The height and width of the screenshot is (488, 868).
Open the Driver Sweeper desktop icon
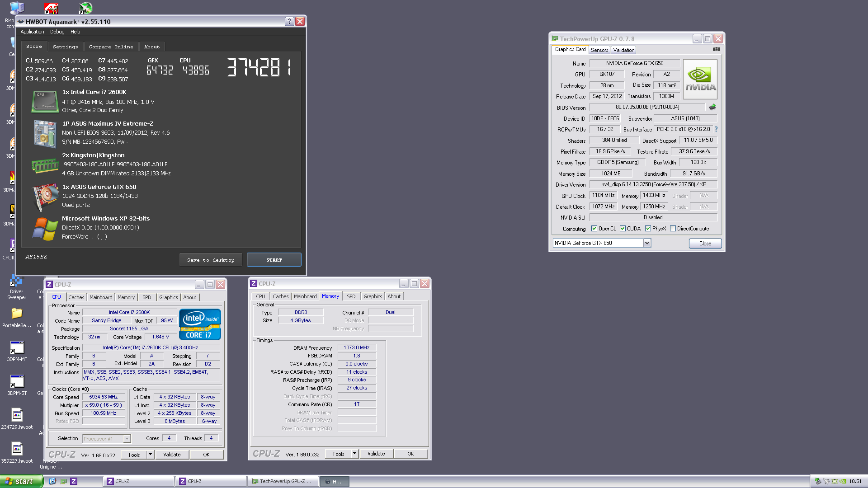tap(16, 286)
